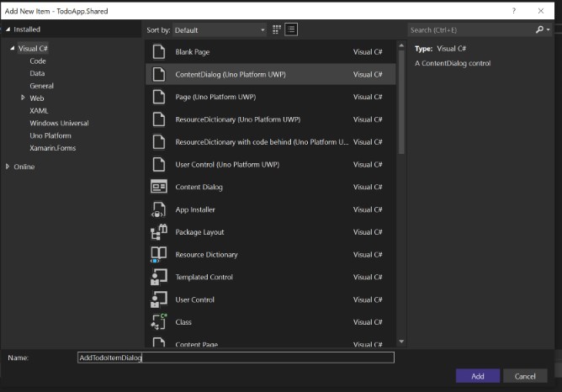Click the Page (Uno Platform UWP) file icon
Viewport: 562px width, 392px height.
pyautogui.click(x=159, y=97)
